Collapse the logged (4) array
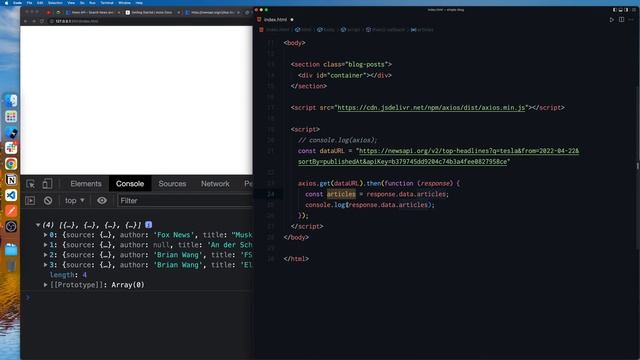 click(38, 225)
